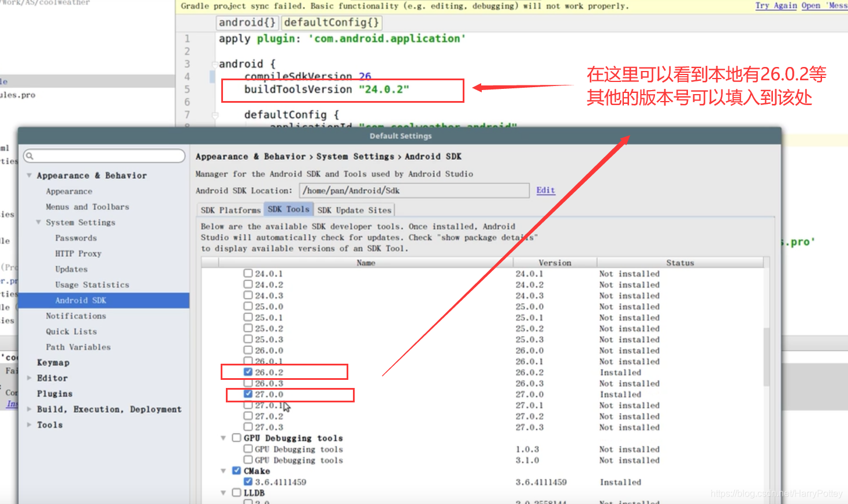Viewport: 848px width, 504px height.
Task: Collapse the GPU Debugging tools group
Action: (224, 438)
